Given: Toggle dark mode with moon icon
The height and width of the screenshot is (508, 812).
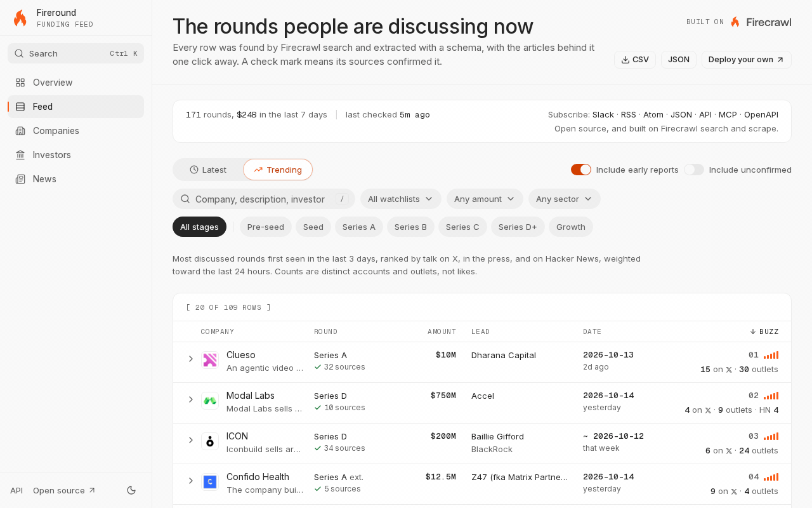Looking at the screenshot, I should tap(131, 490).
